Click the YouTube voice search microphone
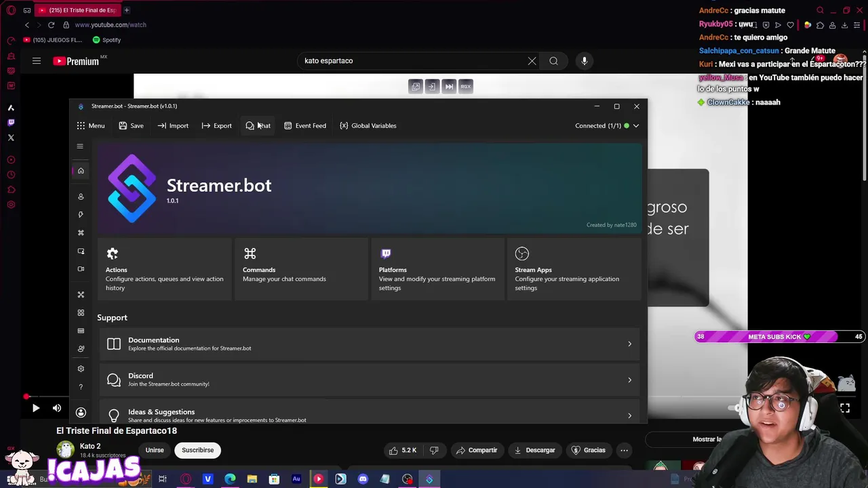The image size is (868, 488). pos(585,61)
